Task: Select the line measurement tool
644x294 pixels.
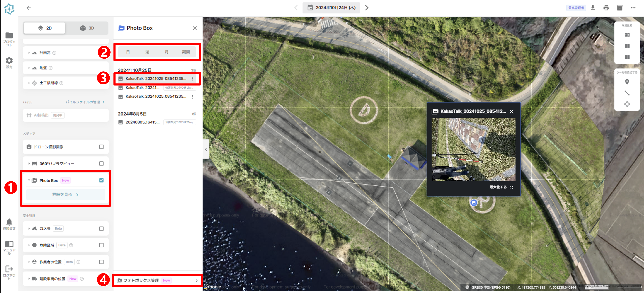Action: point(627,93)
